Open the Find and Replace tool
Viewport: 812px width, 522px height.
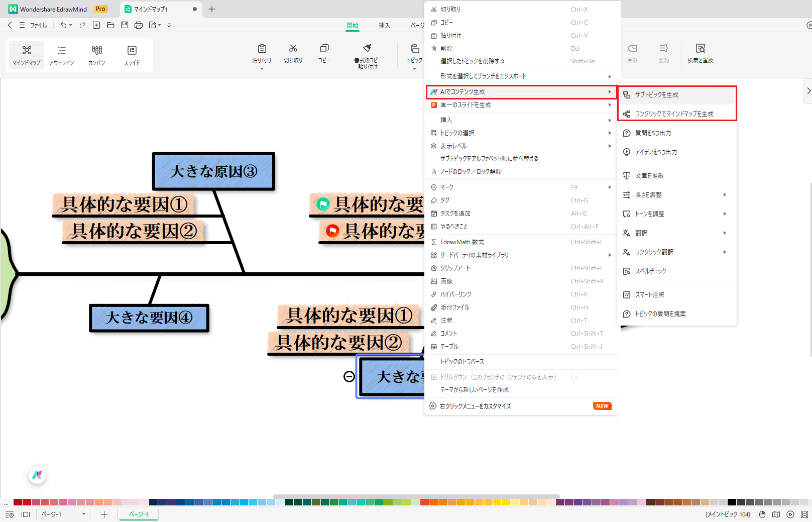tap(701, 52)
